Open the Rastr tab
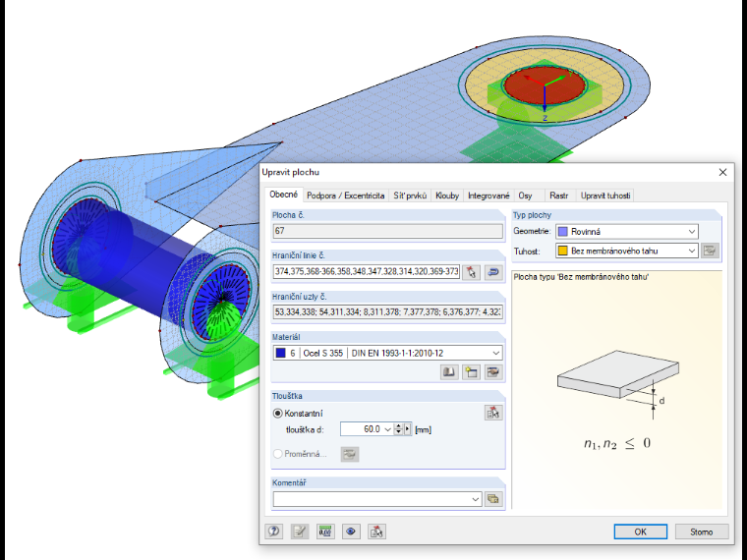Viewport: 747px width, 560px height. click(x=559, y=196)
